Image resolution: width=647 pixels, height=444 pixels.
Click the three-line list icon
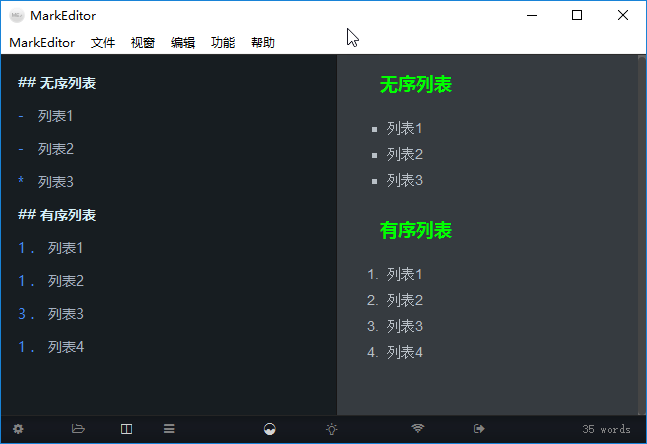point(169,429)
